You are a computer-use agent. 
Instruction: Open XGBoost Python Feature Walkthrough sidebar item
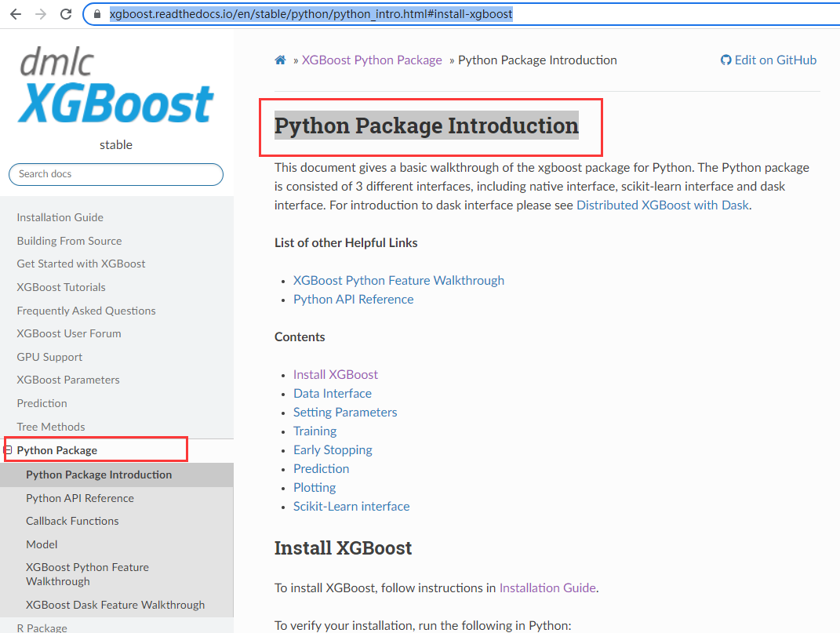pyautogui.click(x=87, y=574)
